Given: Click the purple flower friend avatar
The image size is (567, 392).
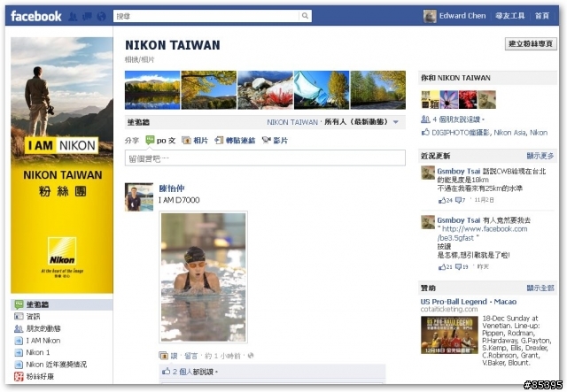Looking at the screenshot, I should tap(449, 100).
